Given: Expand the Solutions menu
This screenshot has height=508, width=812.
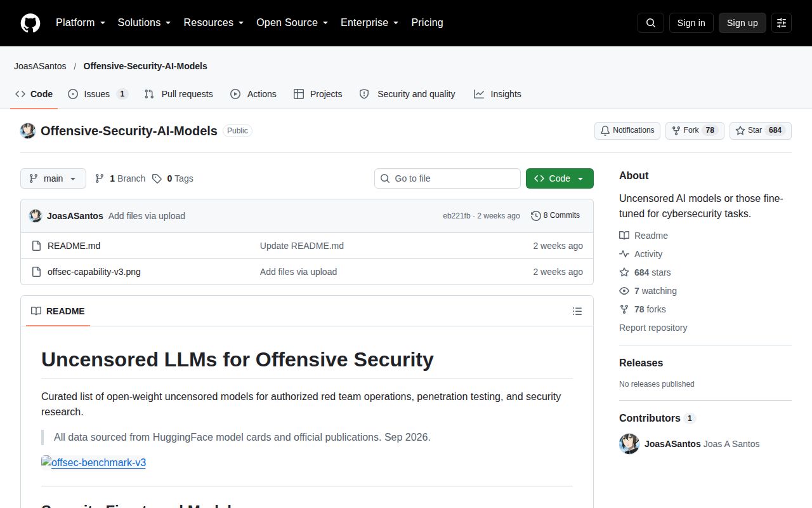Looking at the screenshot, I should pyautogui.click(x=145, y=23).
